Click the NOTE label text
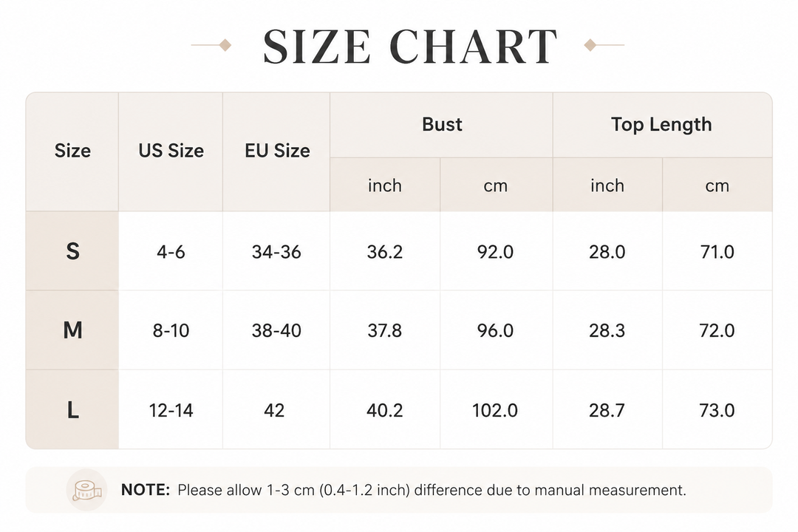This screenshot has width=798, height=532. [x=146, y=490]
